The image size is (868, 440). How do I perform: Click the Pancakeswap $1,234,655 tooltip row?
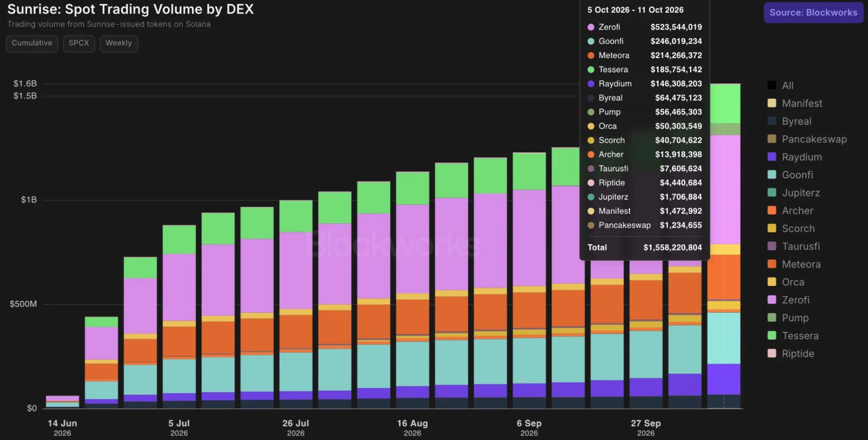tap(645, 225)
